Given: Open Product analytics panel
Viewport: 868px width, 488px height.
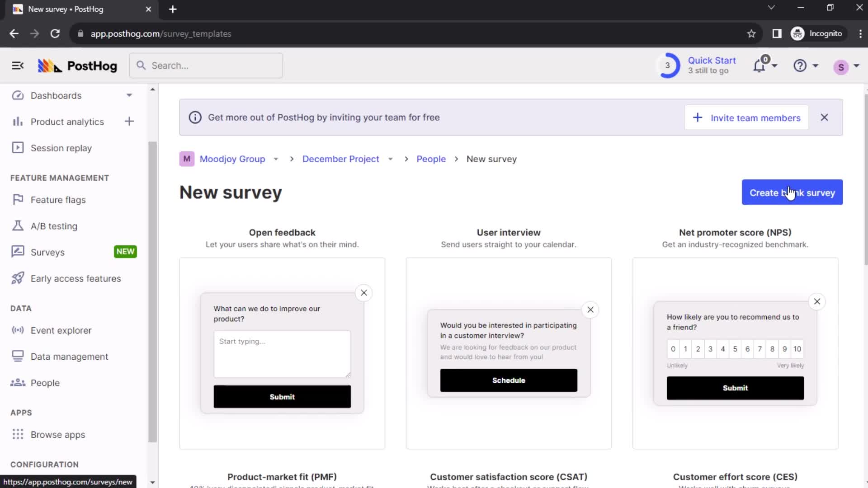Looking at the screenshot, I should 66,122.
